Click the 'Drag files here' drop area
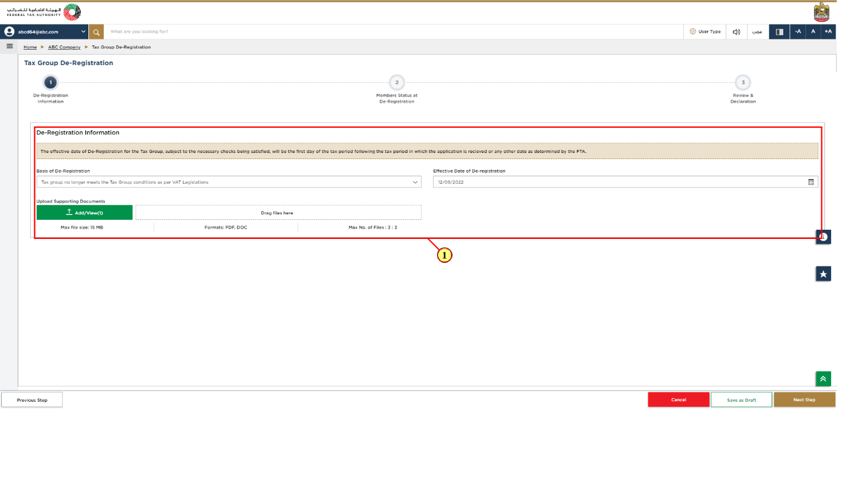This screenshot has width=868, height=492. 278,213
